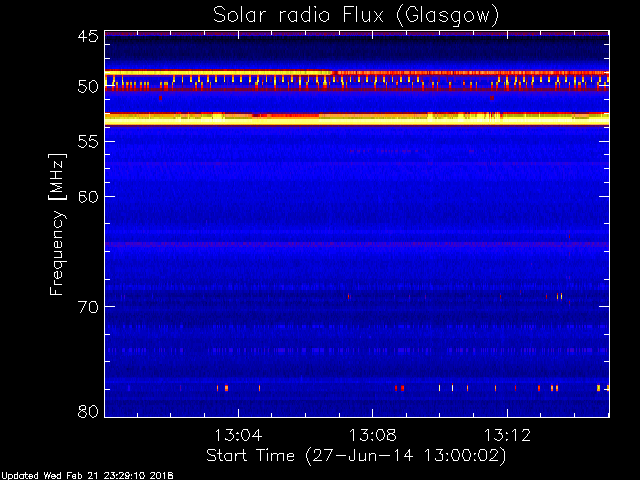Select the '60' frequency axis label
The width and height of the screenshot is (640, 480).
pos(88,197)
